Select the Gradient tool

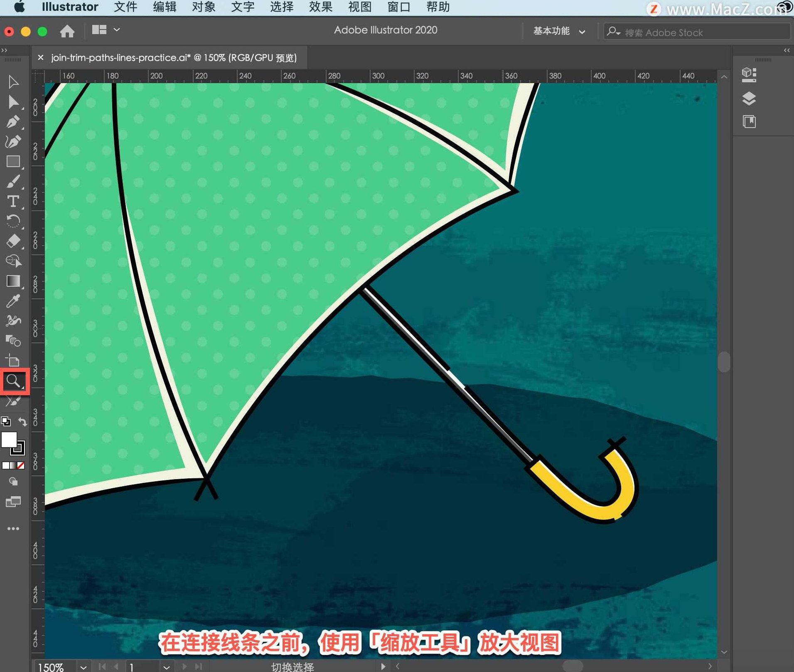13,281
